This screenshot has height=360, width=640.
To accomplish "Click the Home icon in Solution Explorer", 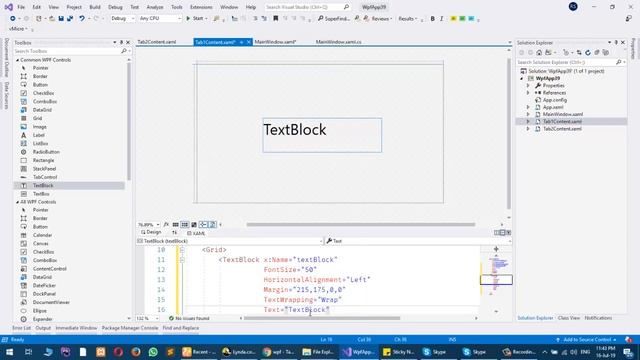I will click(539, 53).
